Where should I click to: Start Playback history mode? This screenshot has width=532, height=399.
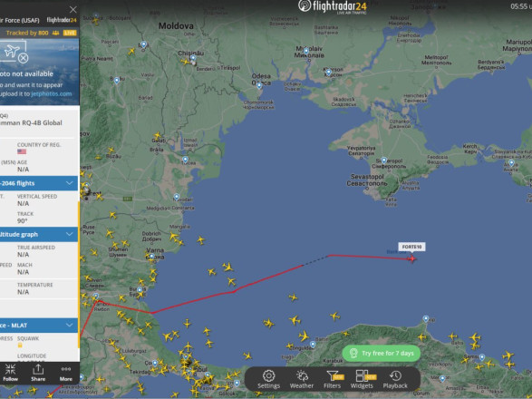395,379
